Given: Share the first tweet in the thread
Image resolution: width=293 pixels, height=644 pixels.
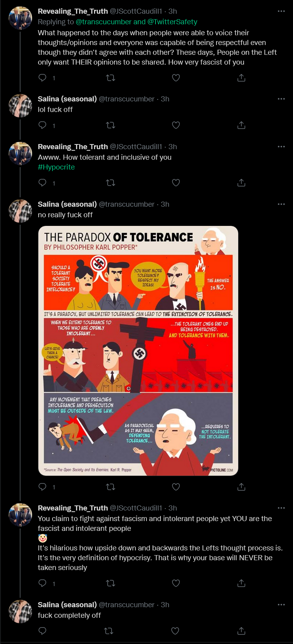Looking at the screenshot, I should (x=241, y=78).
